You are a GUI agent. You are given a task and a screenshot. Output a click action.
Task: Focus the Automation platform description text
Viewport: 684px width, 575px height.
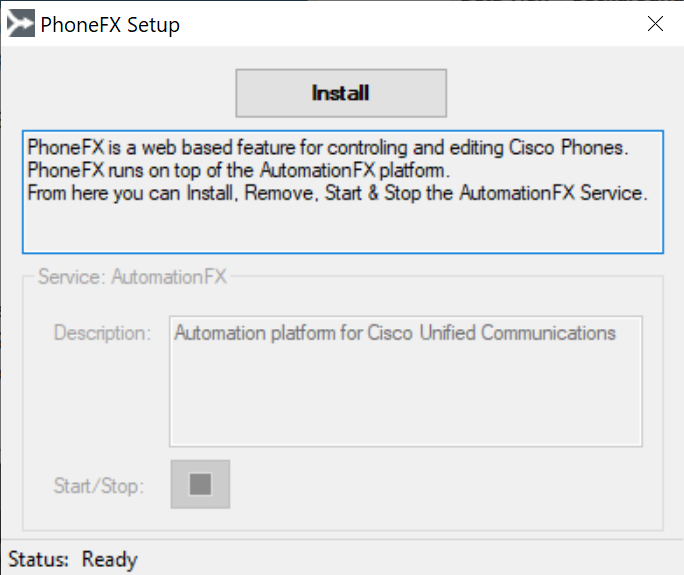tap(395, 333)
